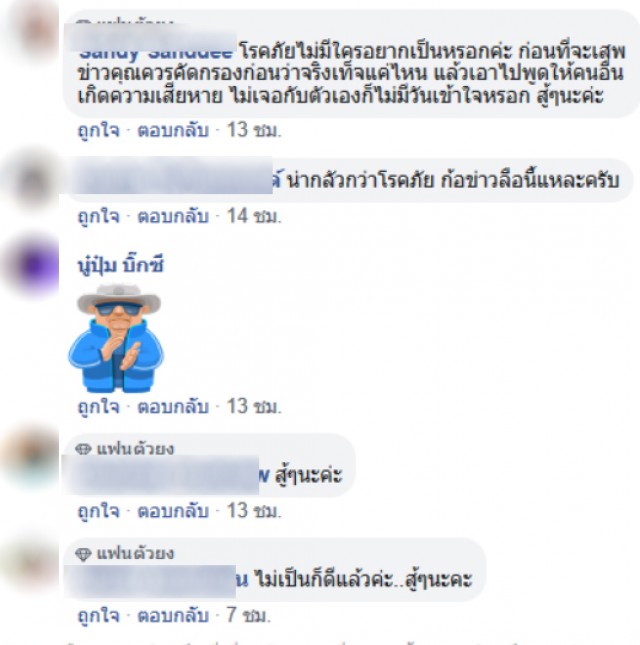
Task: Open นู๋ปุ๋ม บิ๊กซี profile name link
Action: pos(121,265)
